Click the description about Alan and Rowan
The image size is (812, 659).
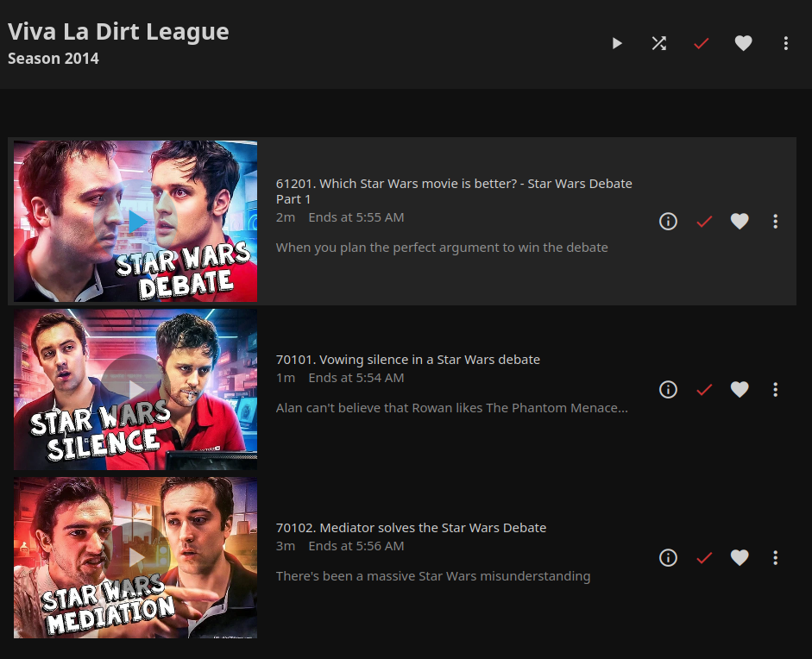(x=452, y=408)
